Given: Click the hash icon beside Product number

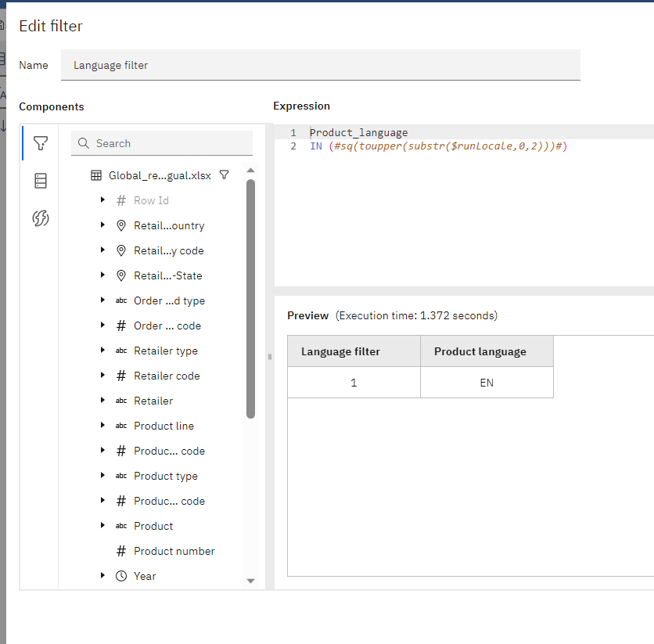Looking at the screenshot, I should 121,551.
